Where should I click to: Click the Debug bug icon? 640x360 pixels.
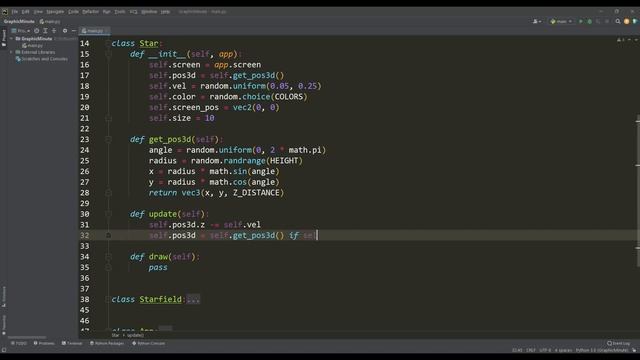click(589, 21)
